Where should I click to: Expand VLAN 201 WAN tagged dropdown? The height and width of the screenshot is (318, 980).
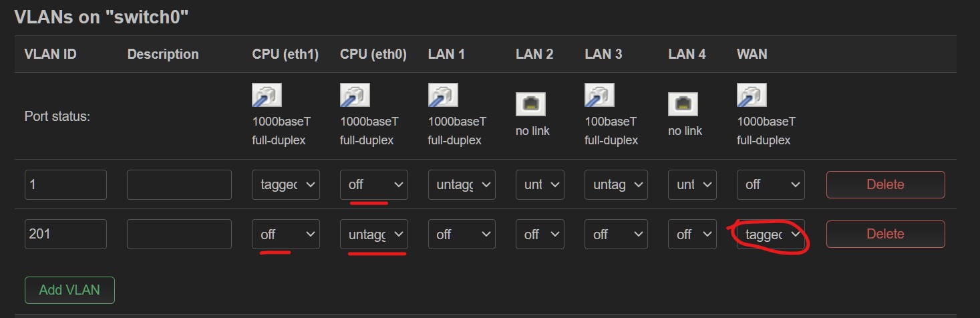tap(771, 234)
